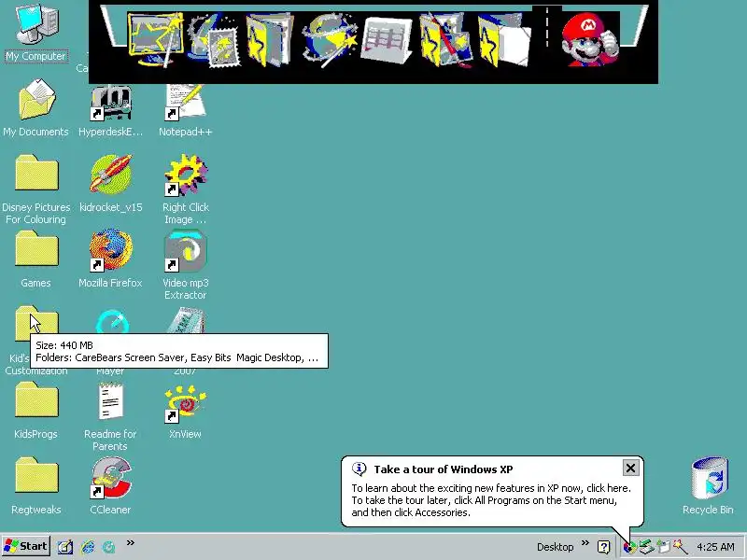Click the Start button
747x560 pixels.
click(x=26, y=546)
